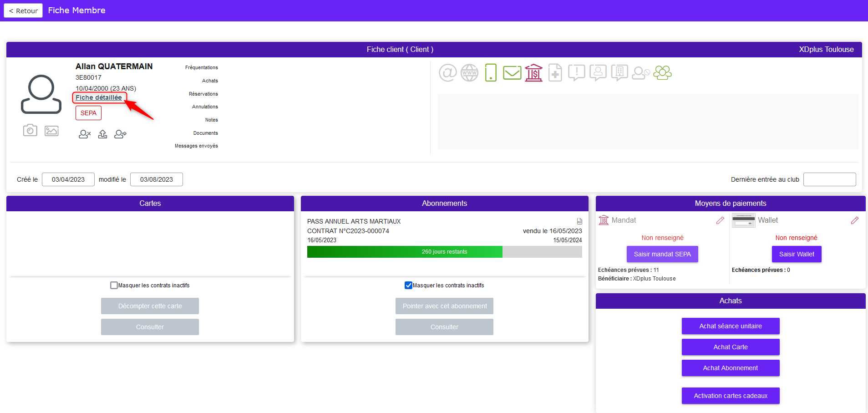
Task: Open the contract PDF document icon
Action: pos(579,221)
